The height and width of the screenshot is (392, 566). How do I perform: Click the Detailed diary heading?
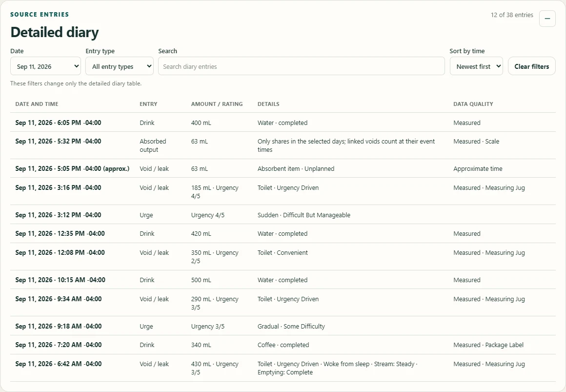[x=55, y=32]
